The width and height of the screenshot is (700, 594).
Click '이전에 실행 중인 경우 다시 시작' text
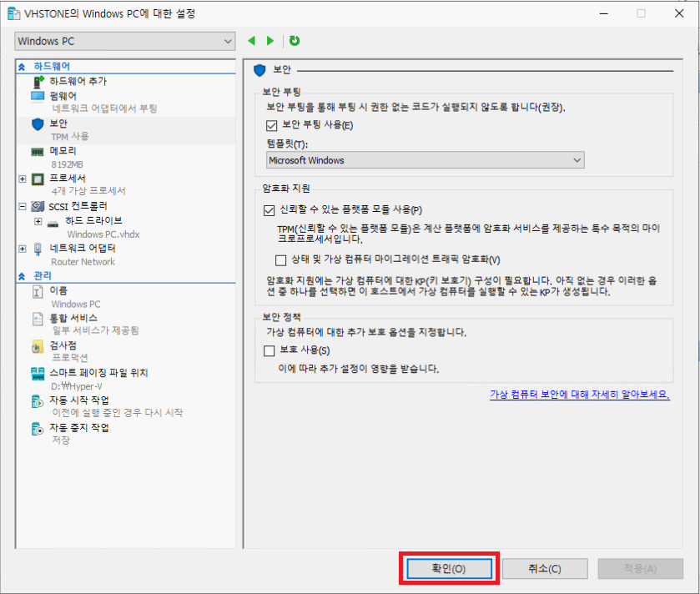click(118, 413)
